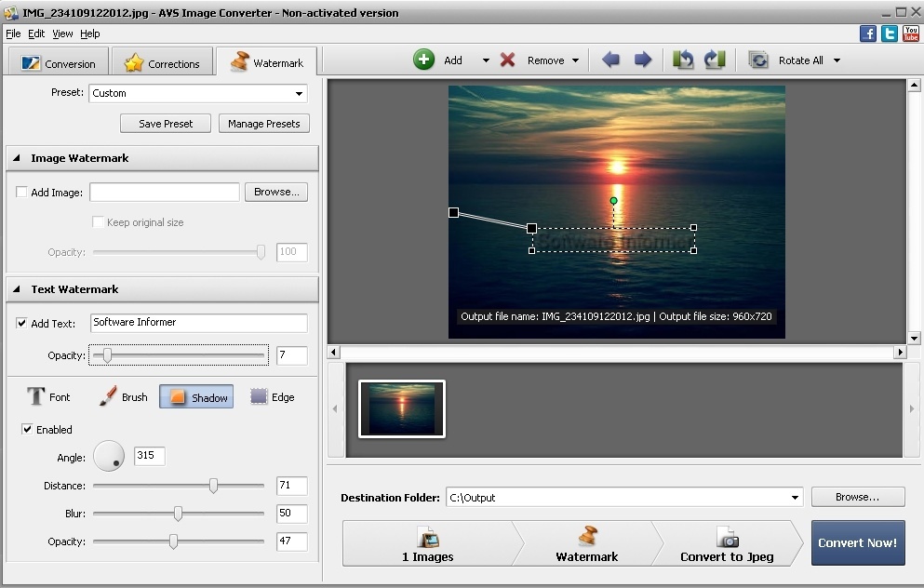
Task: Collapse the Image Watermark section
Action: [15, 157]
